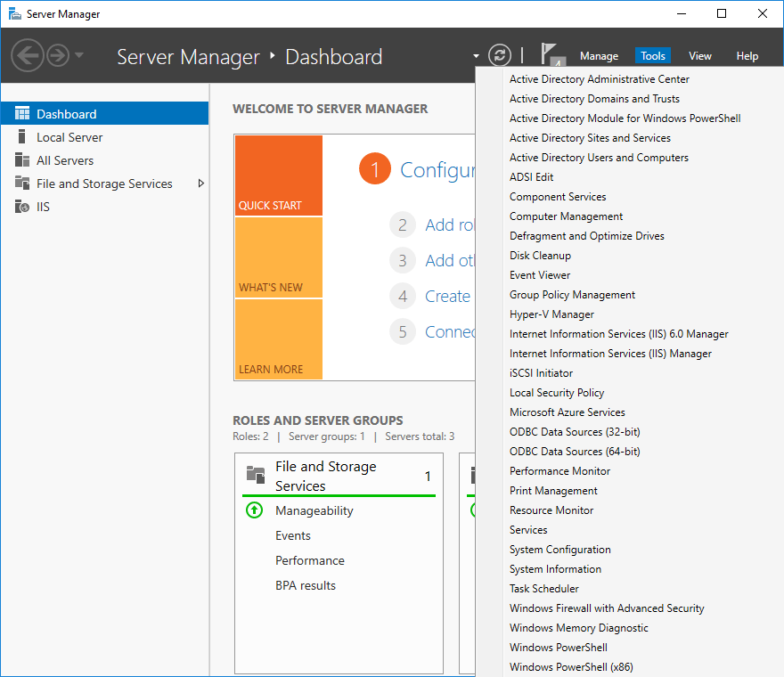Open the navigation history dropdown arrow
Screen dimensions: 784x677
pos(79,55)
